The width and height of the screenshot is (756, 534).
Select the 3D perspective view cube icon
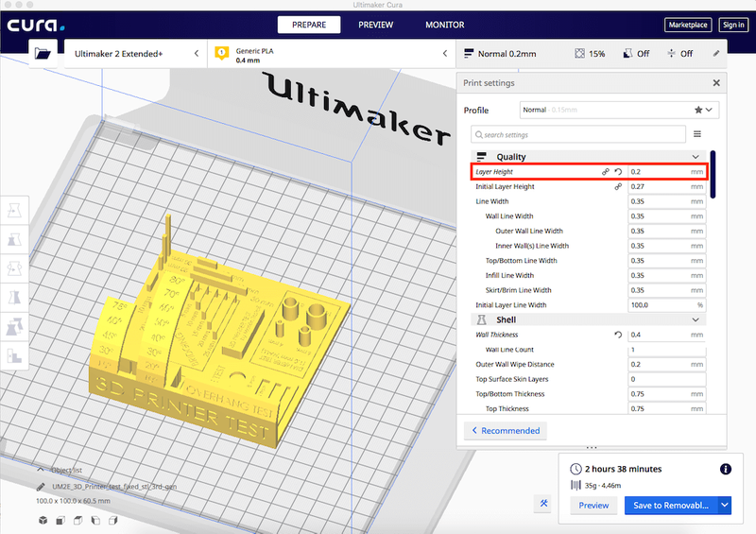coord(43,520)
